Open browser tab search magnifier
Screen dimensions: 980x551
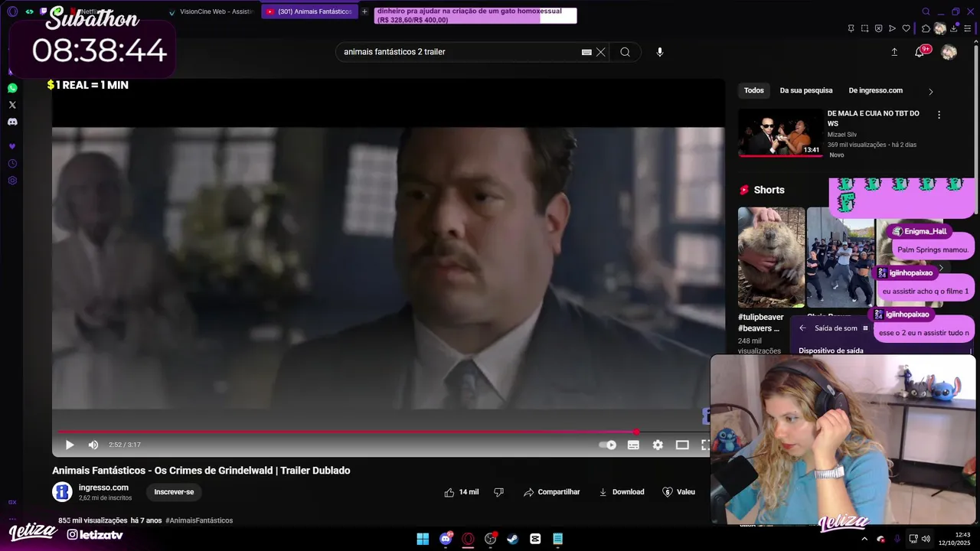(x=926, y=11)
